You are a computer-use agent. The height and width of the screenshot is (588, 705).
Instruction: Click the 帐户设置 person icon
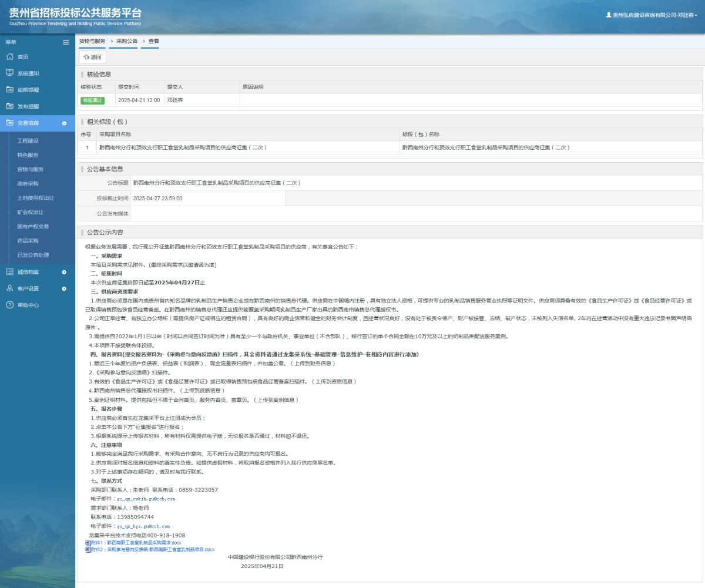[x=9, y=288]
